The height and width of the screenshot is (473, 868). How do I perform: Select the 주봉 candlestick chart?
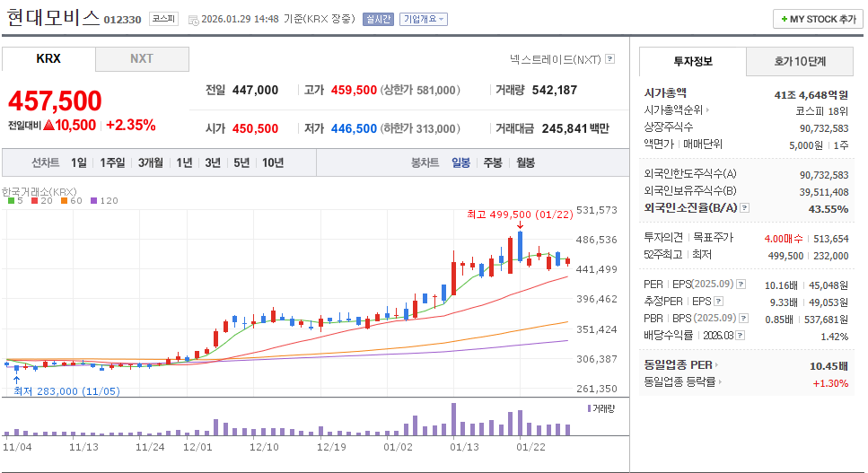pos(493,162)
